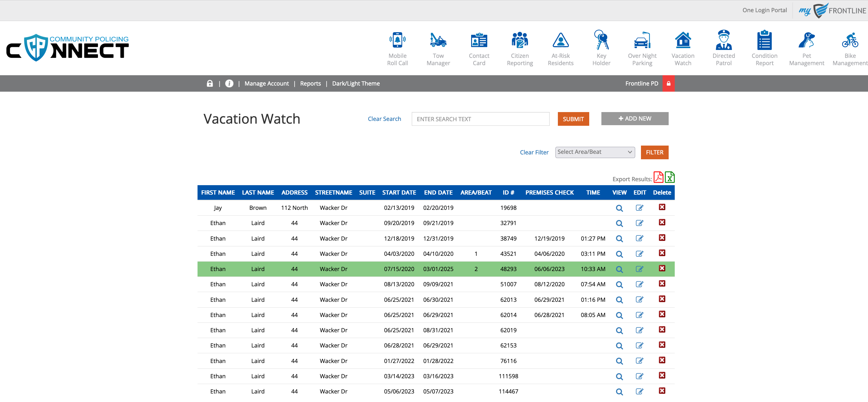The width and height of the screenshot is (868, 402).
Task: Open the Tow Manager truck icon
Action: (438, 41)
